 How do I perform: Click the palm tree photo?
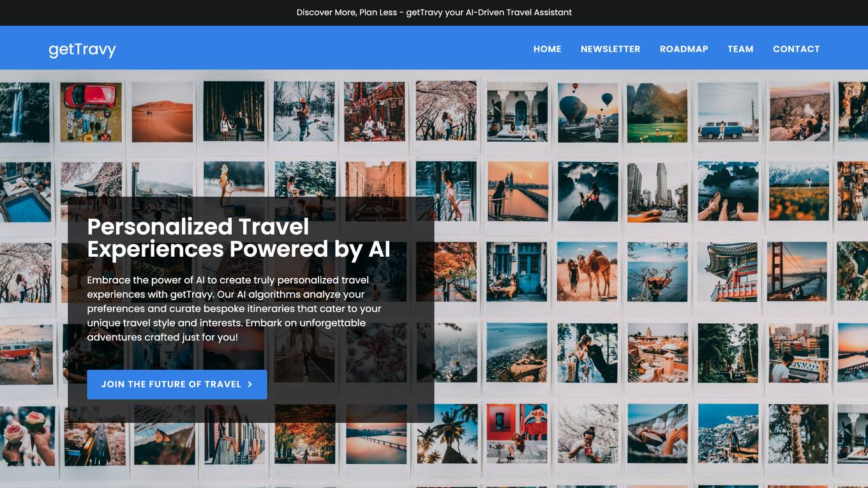[x=447, y=434]
